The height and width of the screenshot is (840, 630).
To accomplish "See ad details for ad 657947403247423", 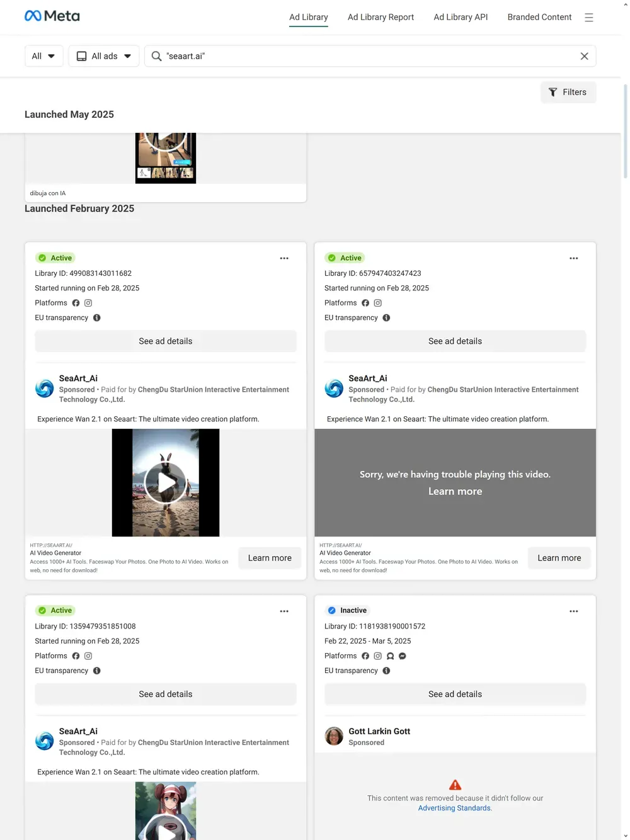I will (x=455, y=341).
